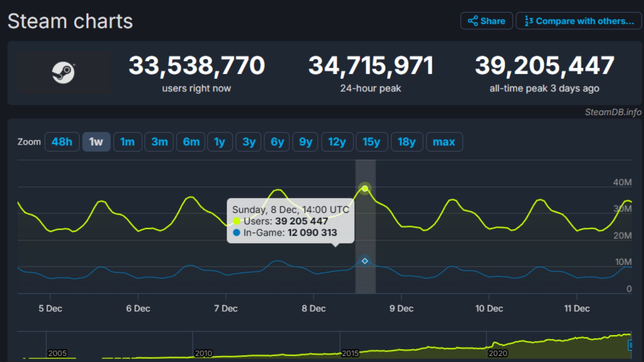Switch zoom to 1m
644x362 pixels.
click(x=127, y=142)
